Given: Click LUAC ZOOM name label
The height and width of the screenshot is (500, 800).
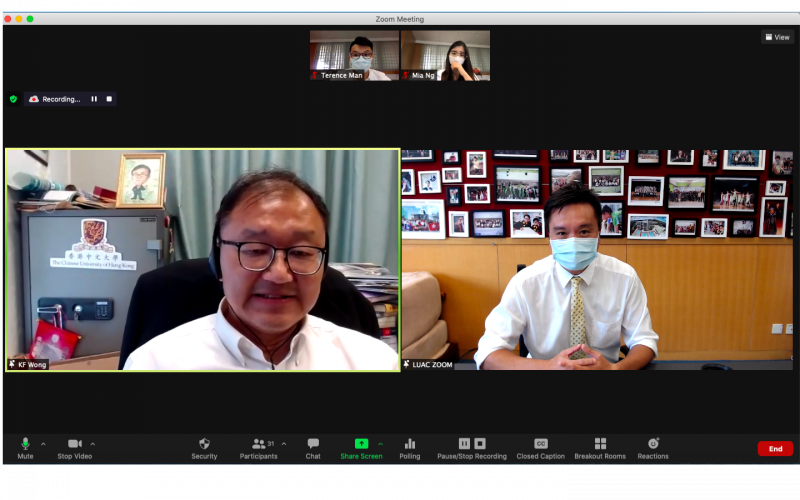Looking at the screenshot, I should coord(432,365).
